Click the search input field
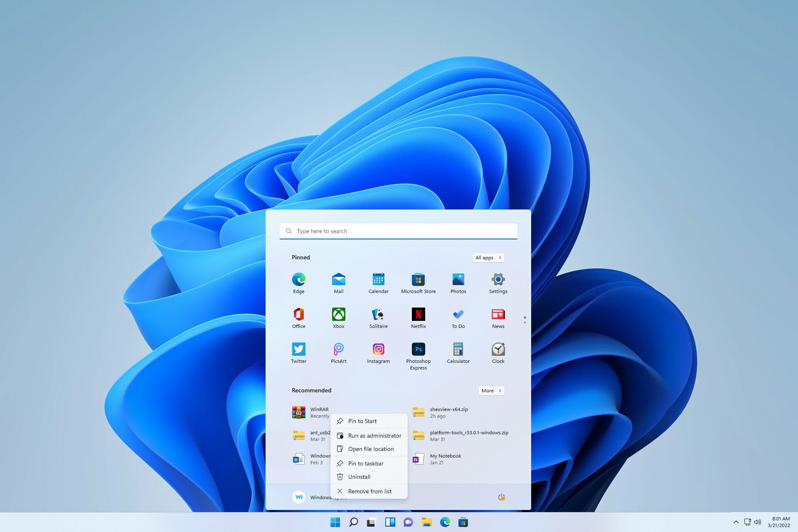The image size is (798, 532). [398, 231]
